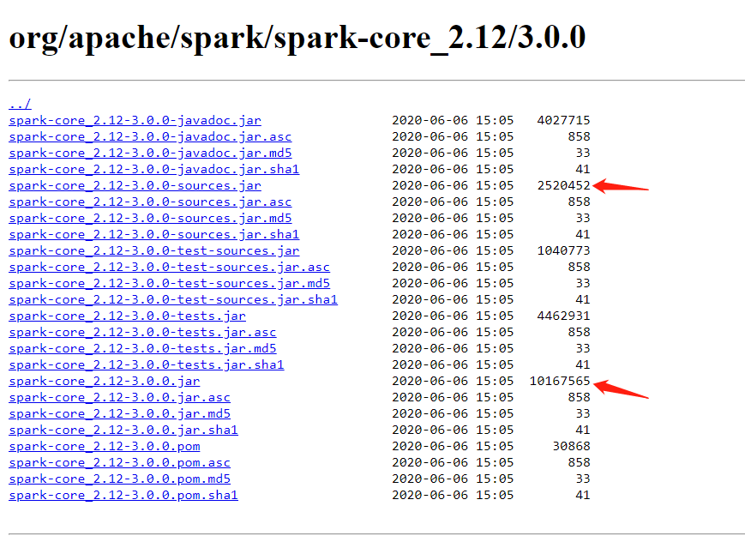Select file size 30868 of pom file
745x560 pixels.
coord(571,446)
